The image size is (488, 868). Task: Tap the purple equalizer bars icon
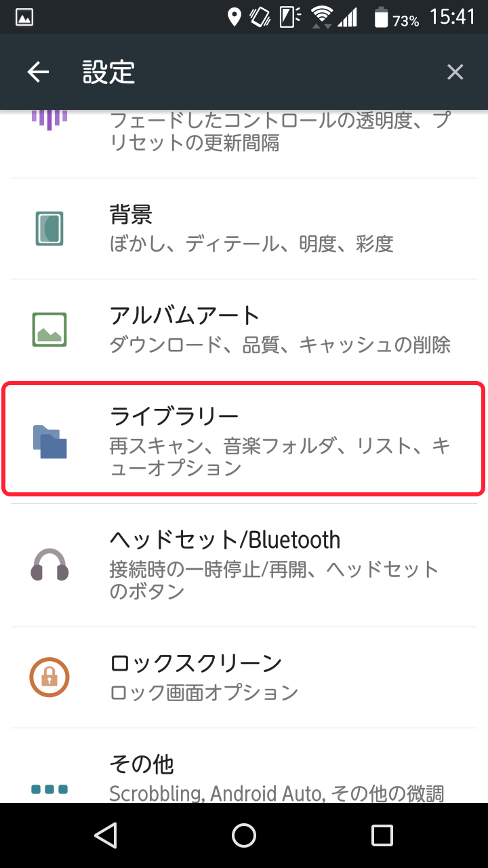coord(49,120)
